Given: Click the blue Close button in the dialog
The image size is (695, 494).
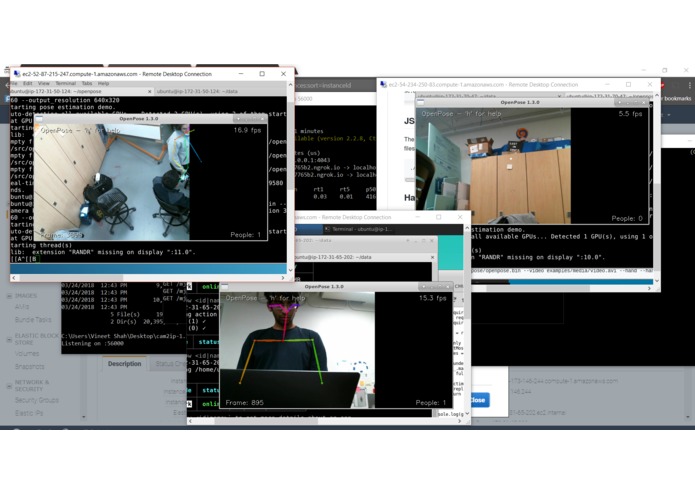Looking at the screenshot, I should 478,400.
